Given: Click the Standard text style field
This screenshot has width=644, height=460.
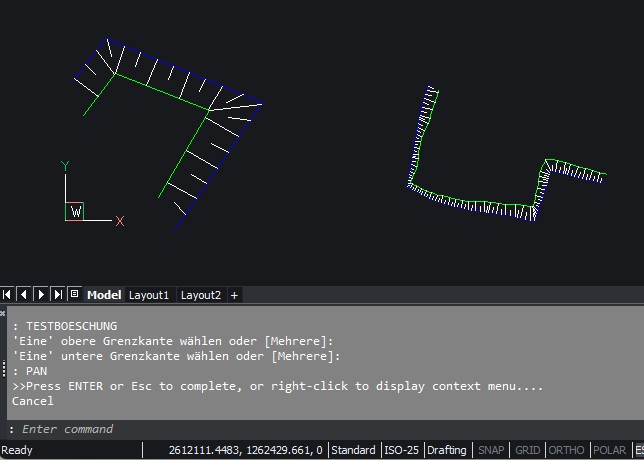Looking at the screenshot, I should click(353, 450).
